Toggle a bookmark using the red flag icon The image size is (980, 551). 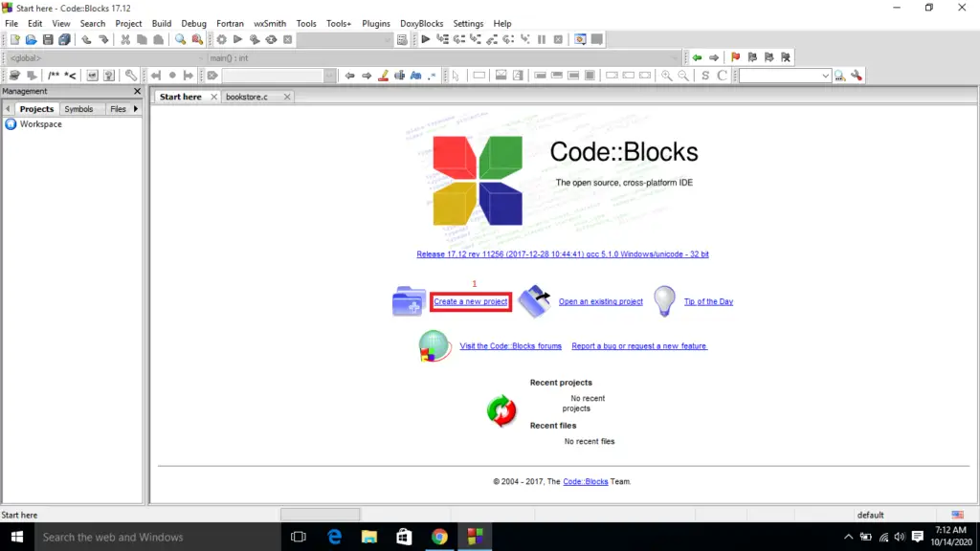(x=733, y=56)
